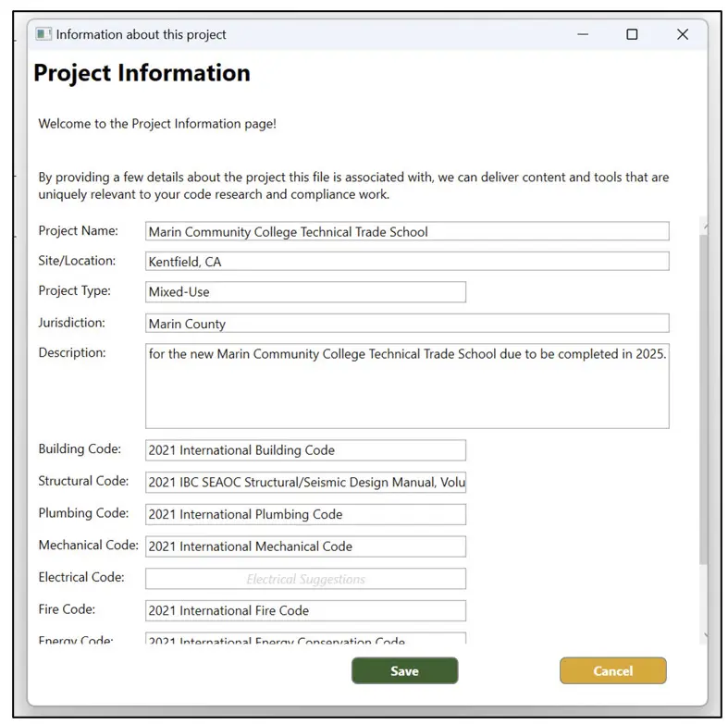
Task: Click the 'Jurisdiction:' label
Action: (71, 323)
